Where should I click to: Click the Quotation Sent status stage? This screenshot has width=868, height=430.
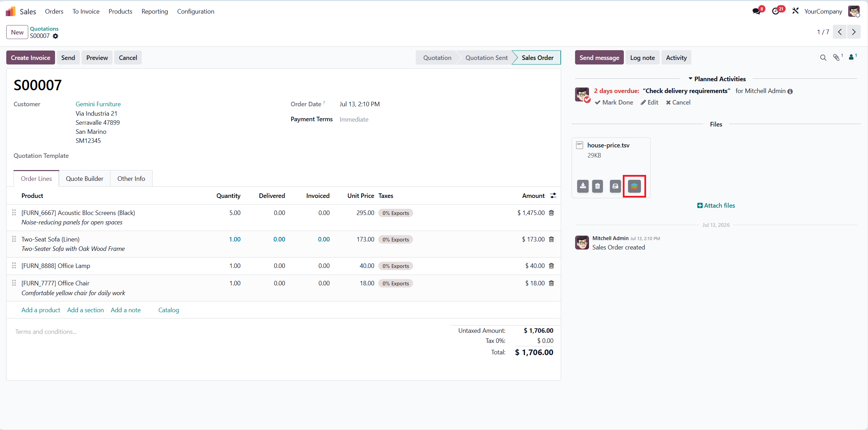pos(486,58)
